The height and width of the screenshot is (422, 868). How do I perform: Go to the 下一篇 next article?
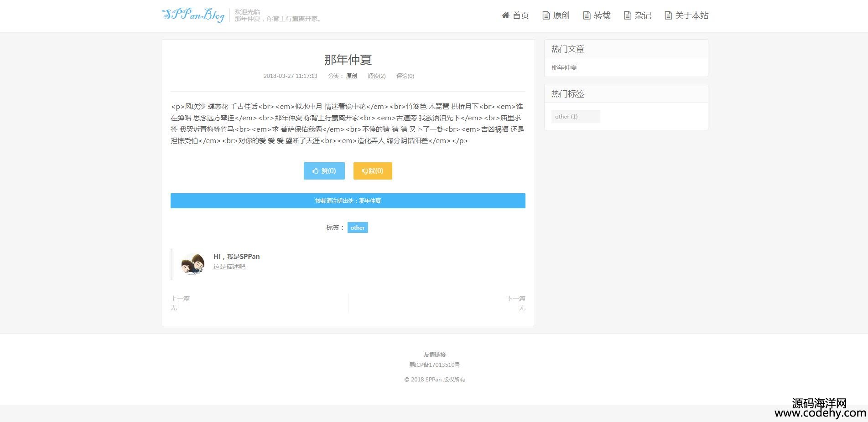(515, 299)
